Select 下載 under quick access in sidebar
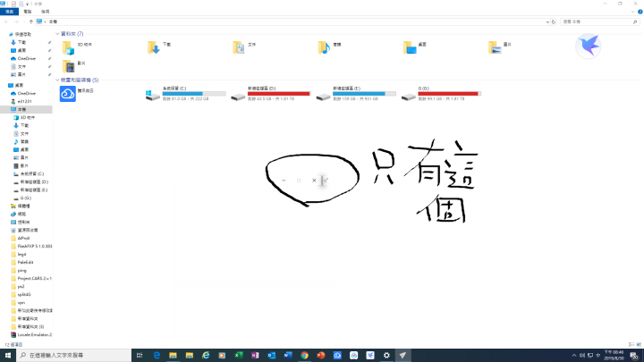644x362 pixels. coord(21,42)
